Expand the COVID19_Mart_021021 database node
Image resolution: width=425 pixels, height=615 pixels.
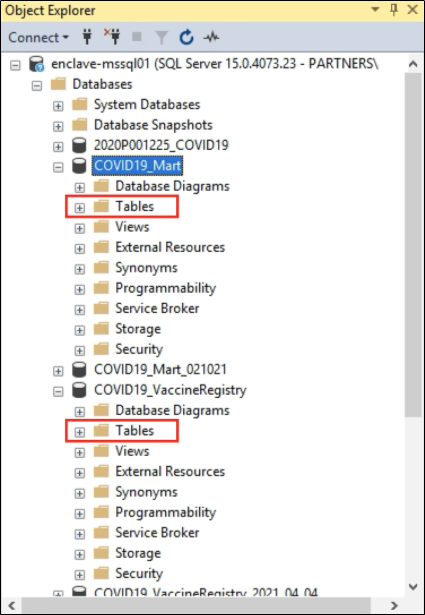point(58,371)
